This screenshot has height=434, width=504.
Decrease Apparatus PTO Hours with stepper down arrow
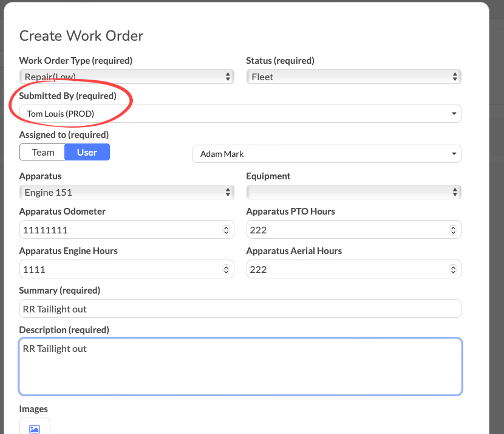pos(453,232)
